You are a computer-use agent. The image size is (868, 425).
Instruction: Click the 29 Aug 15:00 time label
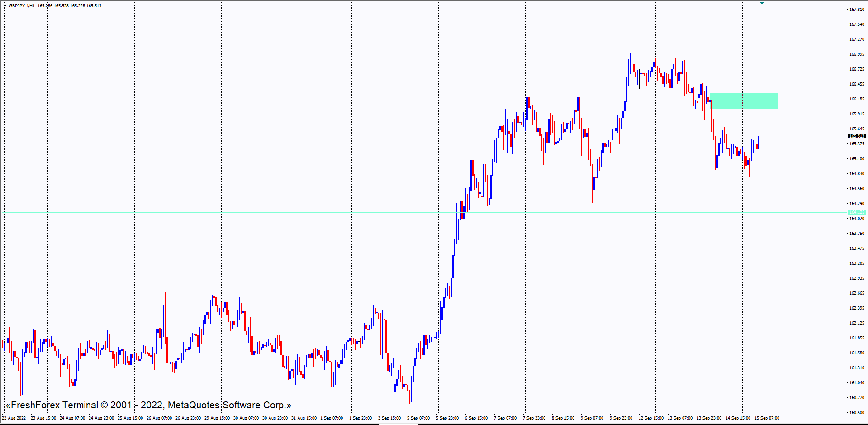click(217, 418)
